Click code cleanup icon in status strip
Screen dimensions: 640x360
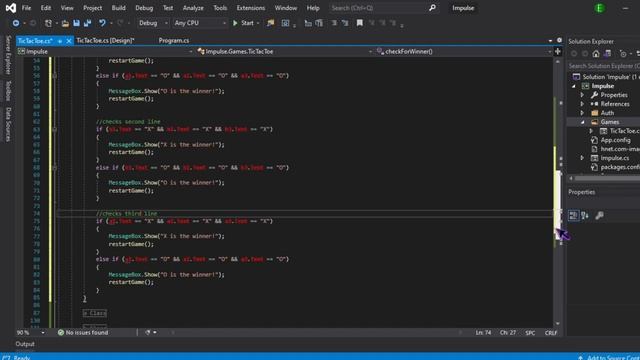click(x=148, y=333)
